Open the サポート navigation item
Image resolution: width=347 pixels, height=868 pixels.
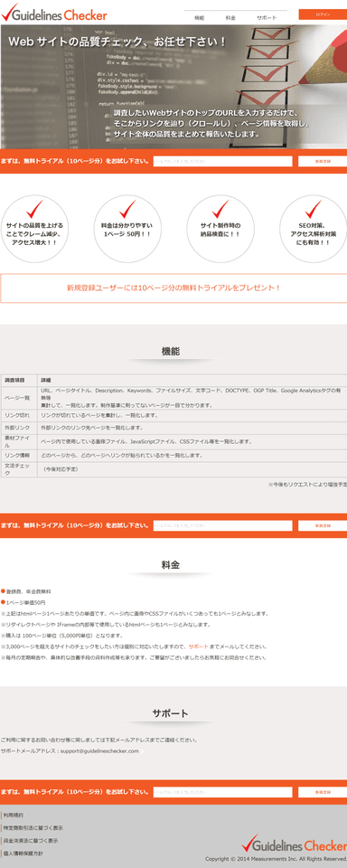267,18
